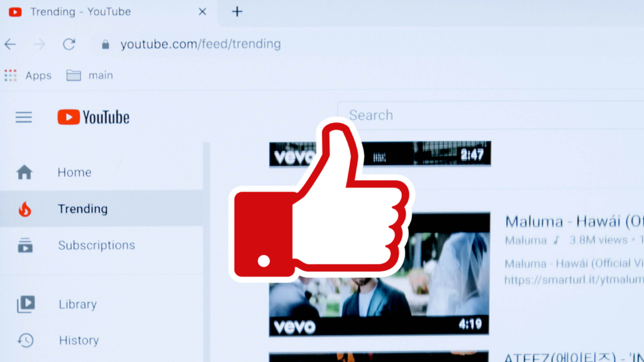Open History clock icon
The height and width of the screenshot is (362, 644).
(x=25, y=340)
